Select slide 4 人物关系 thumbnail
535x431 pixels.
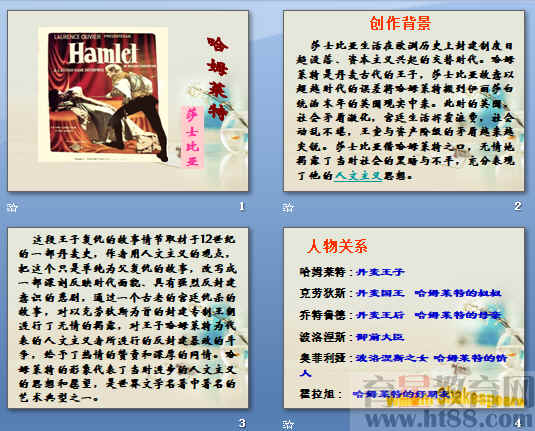click(x=404, y=318)
